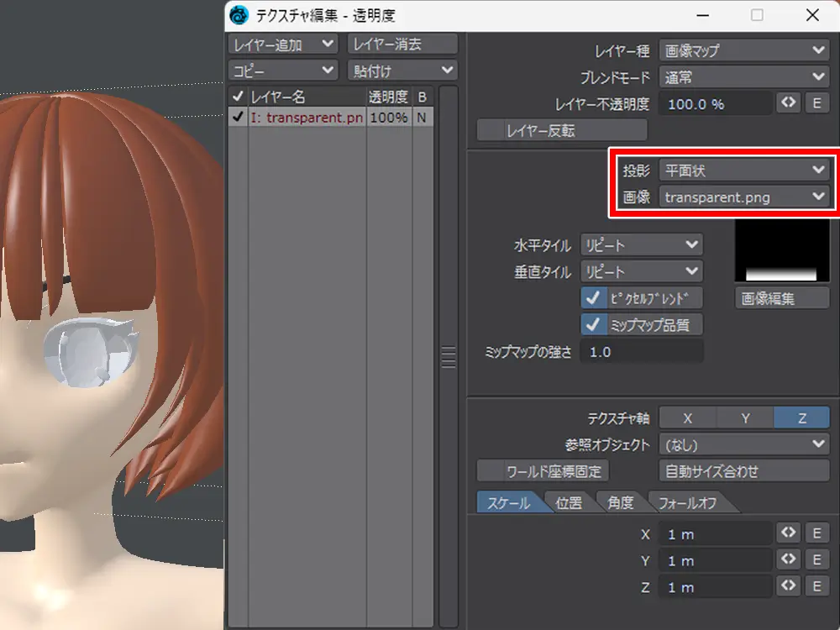Click the envelope E button for Z scale

816,586
